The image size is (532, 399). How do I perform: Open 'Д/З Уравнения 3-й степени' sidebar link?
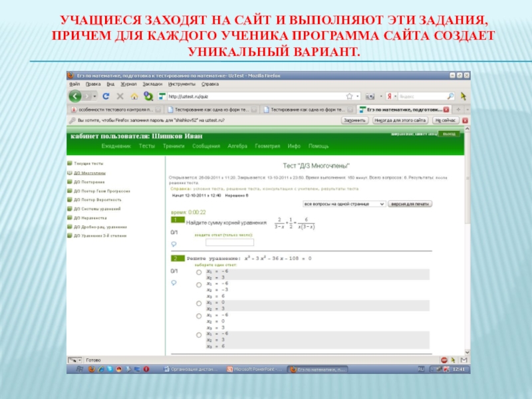pos(100,236)
